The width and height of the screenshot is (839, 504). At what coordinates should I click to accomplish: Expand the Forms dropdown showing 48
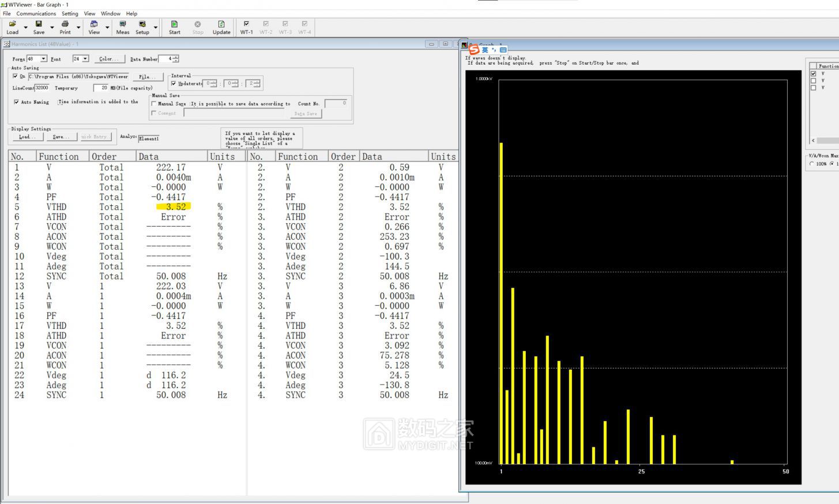43,59
